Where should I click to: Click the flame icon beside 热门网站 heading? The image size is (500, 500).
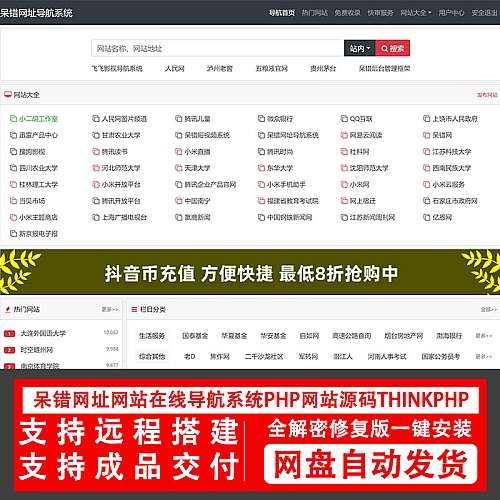[x=8, y=310]
